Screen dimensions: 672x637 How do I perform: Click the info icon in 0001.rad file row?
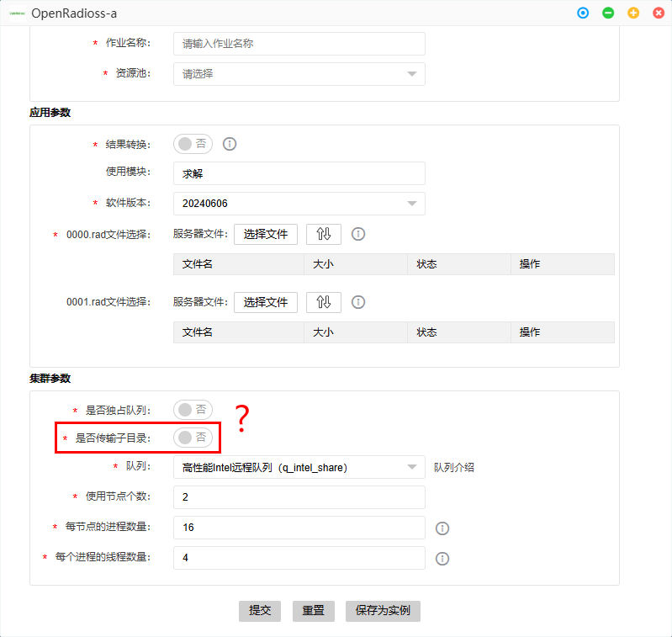[x=358, y=302]
